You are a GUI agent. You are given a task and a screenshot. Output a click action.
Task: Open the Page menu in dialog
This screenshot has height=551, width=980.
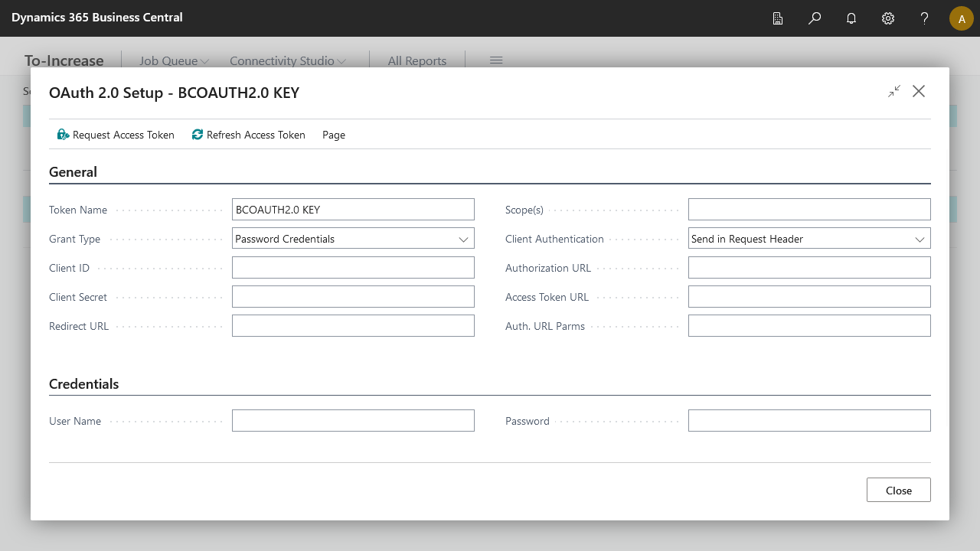(x=334, y=135)
